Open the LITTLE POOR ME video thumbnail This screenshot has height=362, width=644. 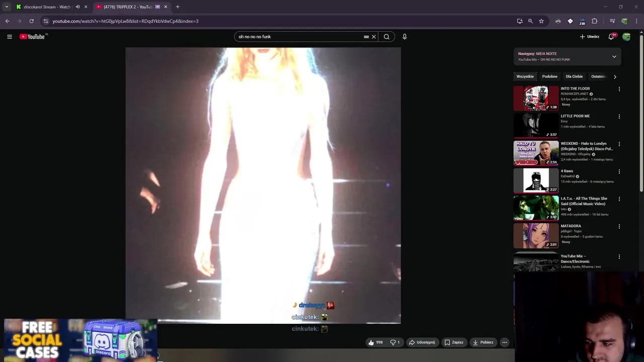(536, 126)
